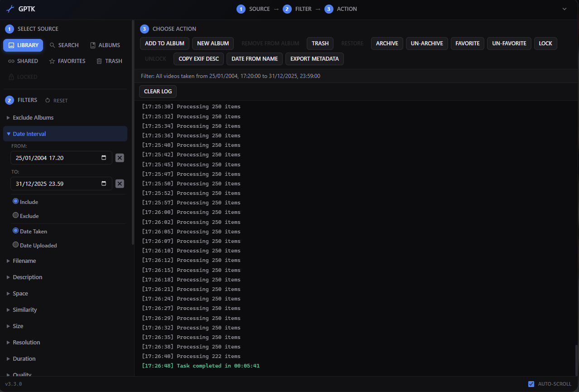Viewport: 579px width, 392px height.
Task: Click the left sidebar scrollbar
Action: click(133, 131)
